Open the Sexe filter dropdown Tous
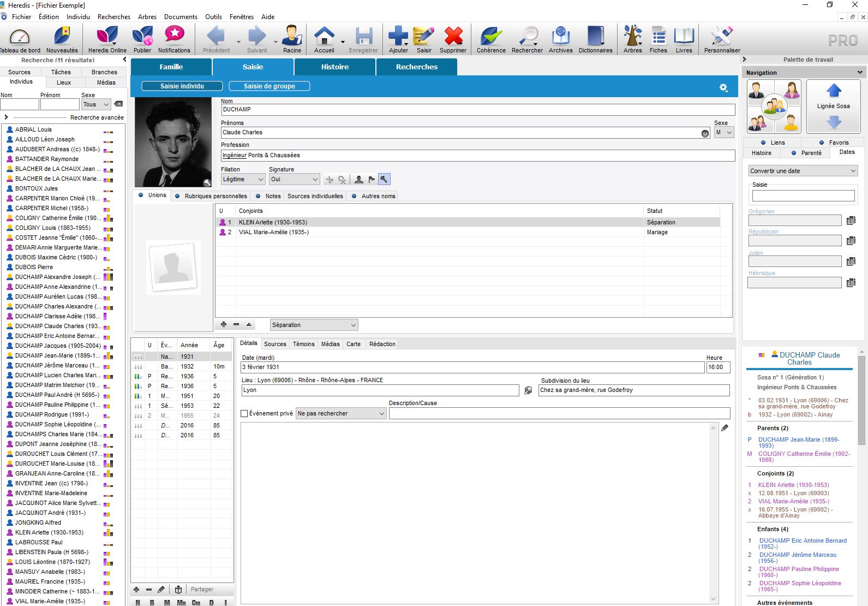Image resolution: width=868 pixels, height=606 pixels. click(x=96, y=104)
